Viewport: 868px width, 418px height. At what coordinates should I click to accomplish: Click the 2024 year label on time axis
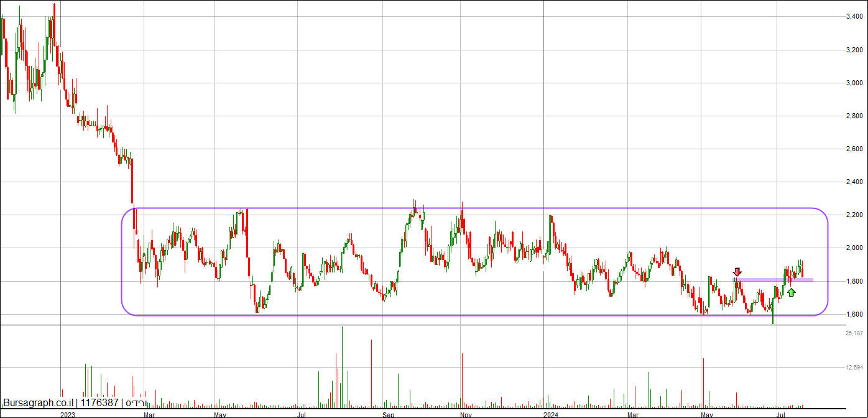click(550, 414)
